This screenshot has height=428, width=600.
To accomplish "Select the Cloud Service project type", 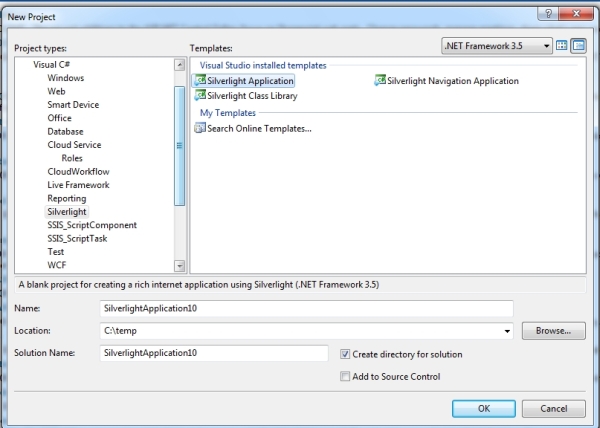I will 74,145.
